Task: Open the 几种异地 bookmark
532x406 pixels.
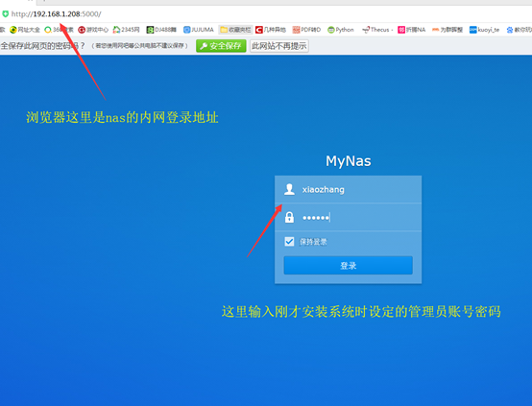Action: (x=271, y=30)
